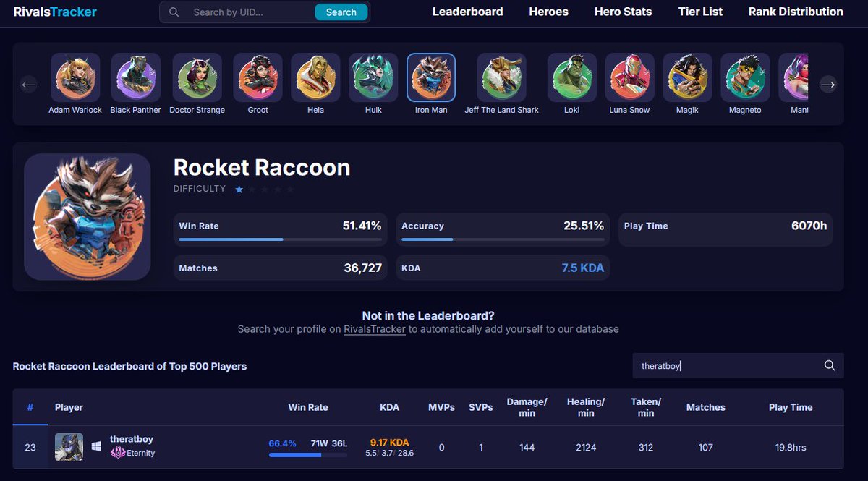Open the Rank Distribution page
This screenshot has height=481, width=868.
tap(796, 12)
